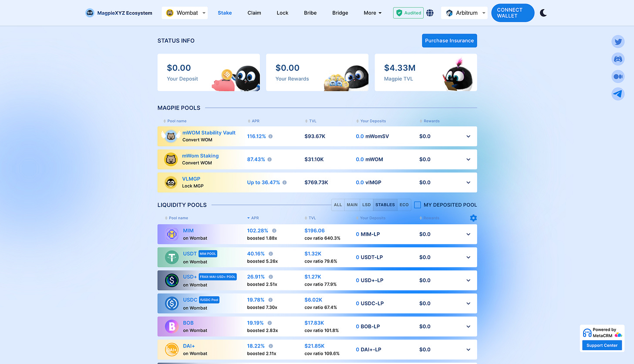
Task: Click the DAI+ token icon
Action: point(172,350)
